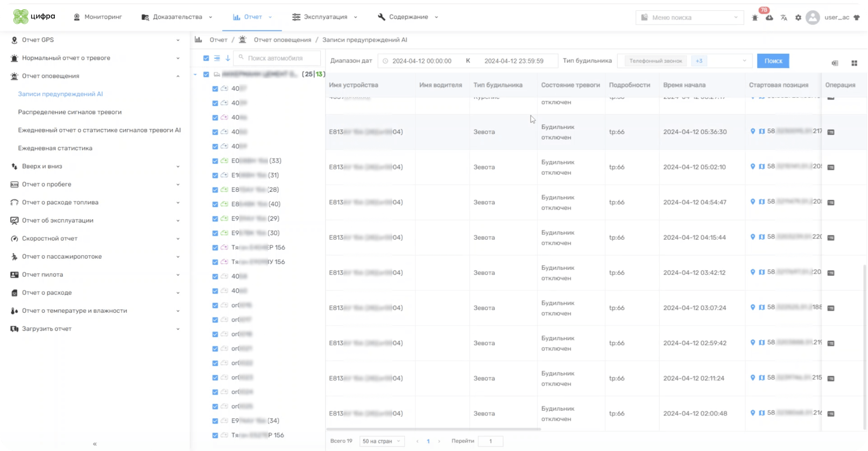Open Мониторинг top menu
868x451 pixels.
pos(97,17)
